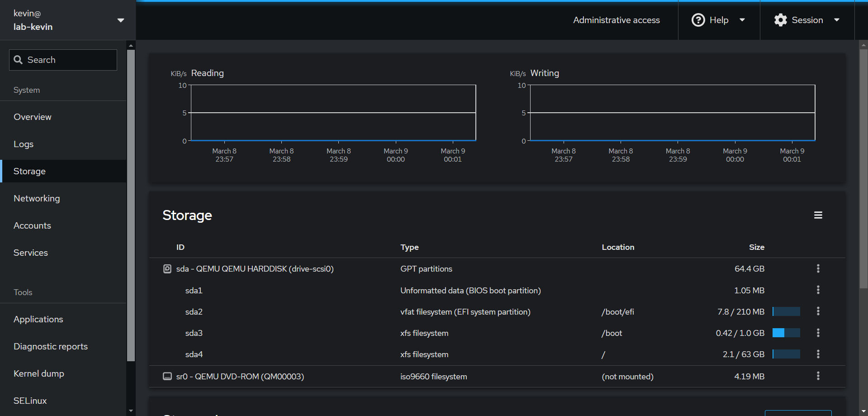Click the Administrative access button
Viewport: 868px width, 416px height.
click(x=616, y=20)
